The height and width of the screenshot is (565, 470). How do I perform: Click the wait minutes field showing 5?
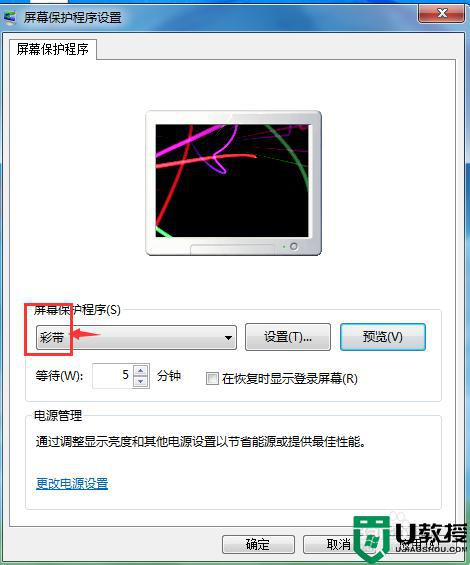(x=113, y=375)
